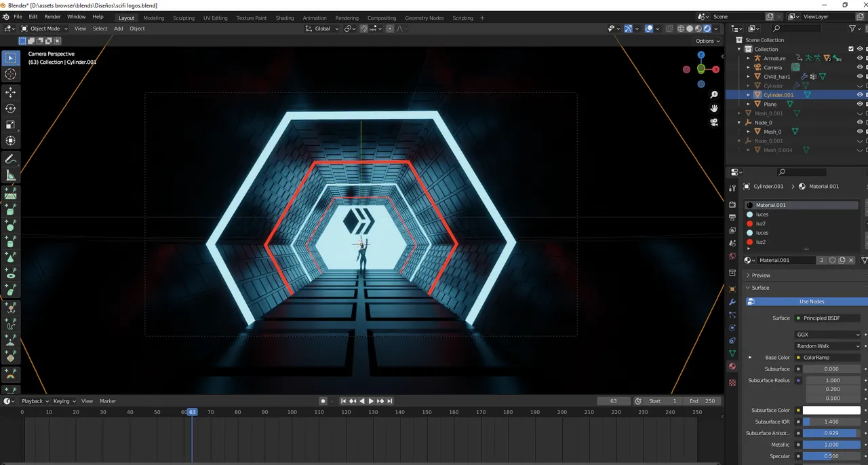Switch to material preview shading
This screenshot has width=868, height=465.
[x=698, y=29]
